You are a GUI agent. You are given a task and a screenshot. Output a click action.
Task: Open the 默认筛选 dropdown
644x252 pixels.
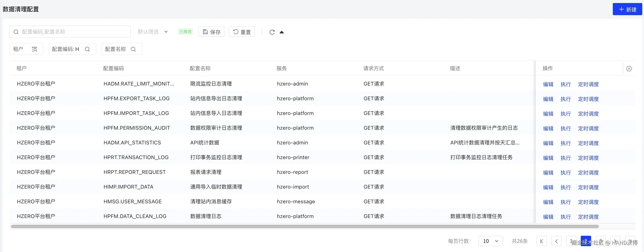[153, 32]
